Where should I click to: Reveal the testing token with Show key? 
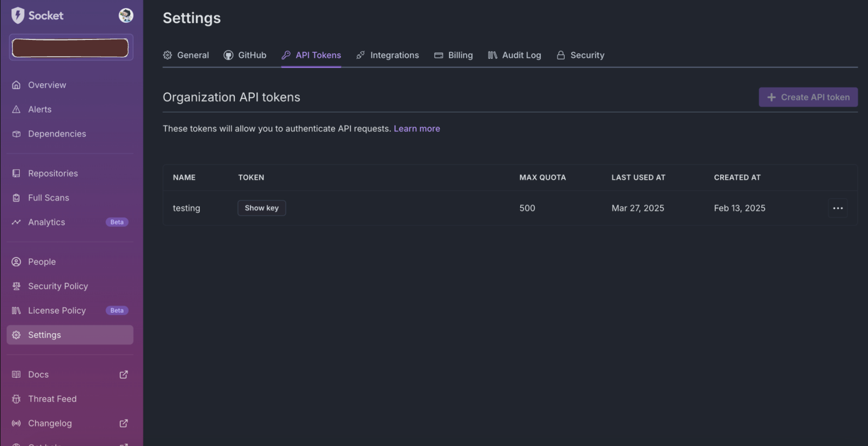coord(261,208)
